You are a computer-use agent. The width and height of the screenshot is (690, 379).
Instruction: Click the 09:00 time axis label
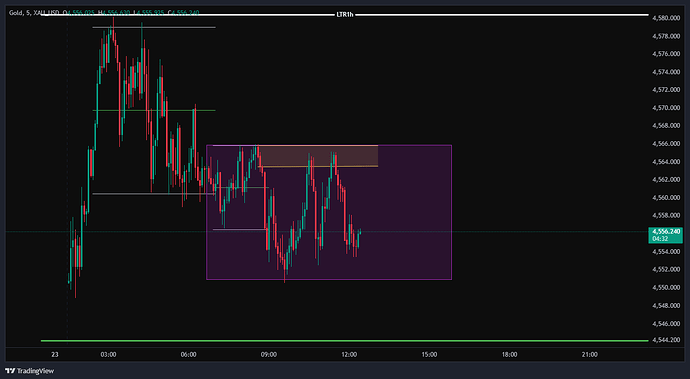coord(269,354)
